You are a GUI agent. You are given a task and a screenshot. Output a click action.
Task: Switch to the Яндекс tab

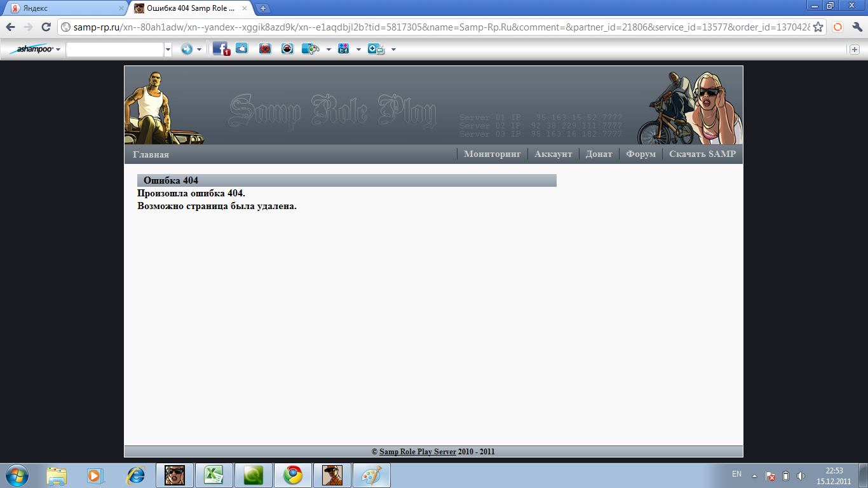(x=65, y=8)
